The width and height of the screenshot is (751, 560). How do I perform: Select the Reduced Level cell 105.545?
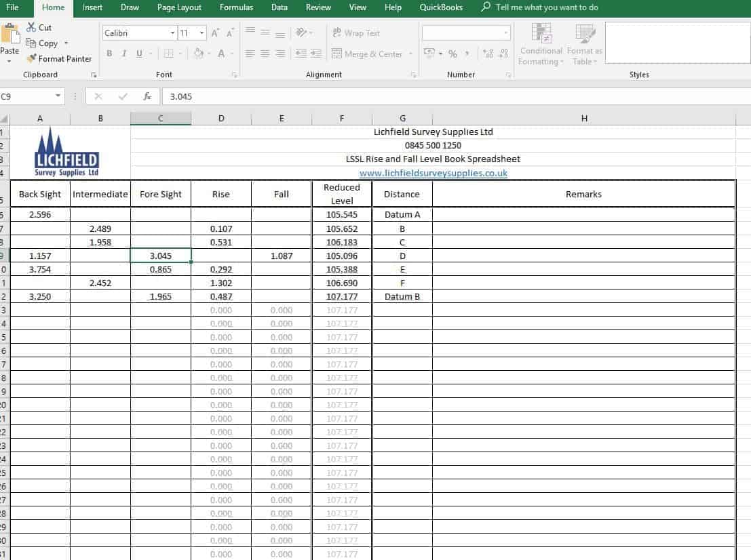[341, 214]
